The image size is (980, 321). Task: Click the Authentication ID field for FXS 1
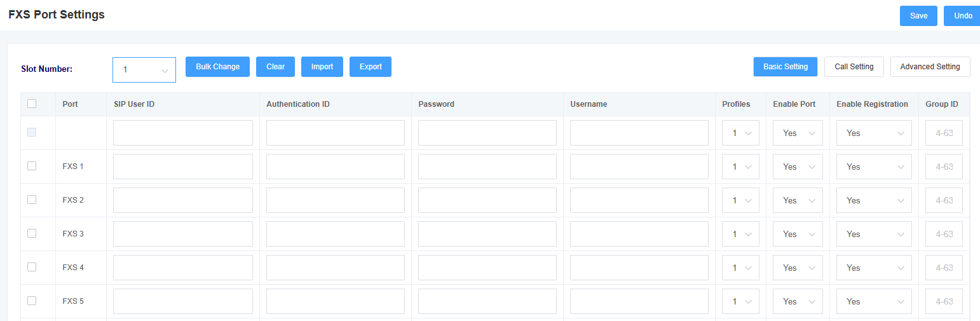336,167
